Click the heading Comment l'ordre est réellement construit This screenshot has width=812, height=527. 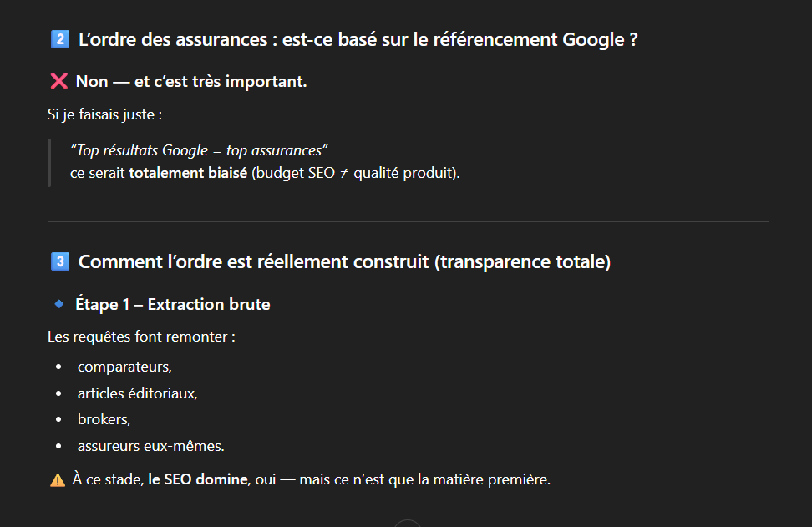344,262
